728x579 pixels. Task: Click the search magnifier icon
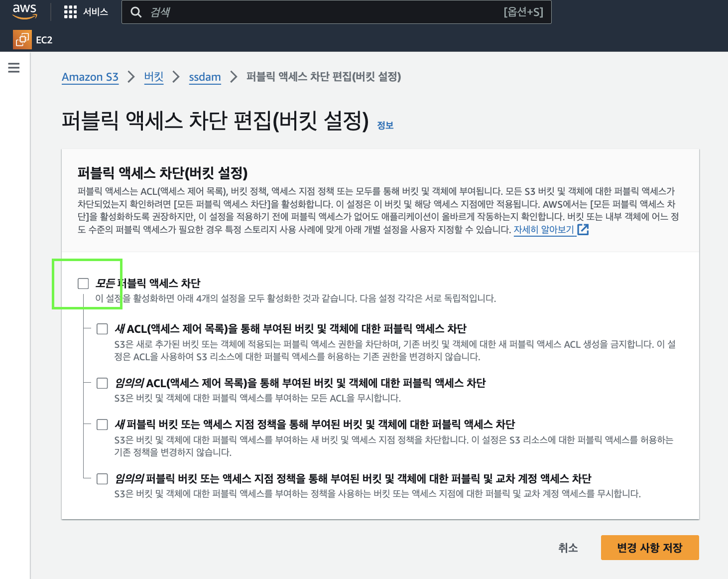tap(136, 12)
